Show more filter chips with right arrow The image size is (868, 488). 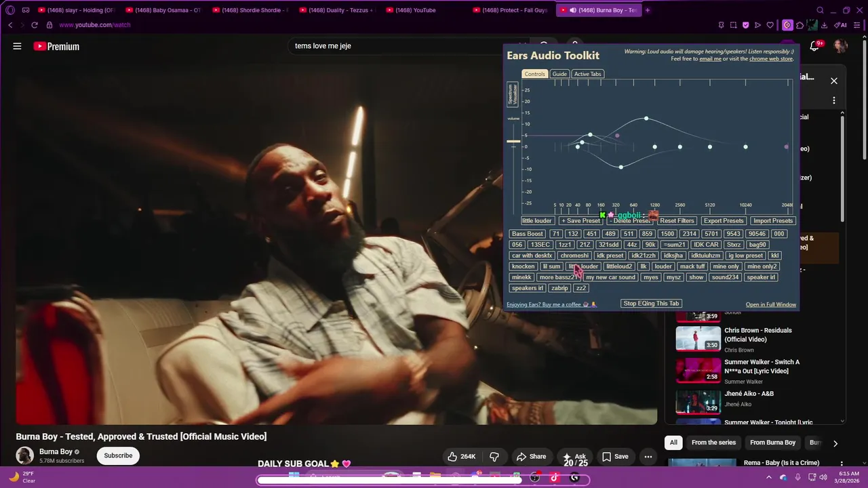(x=835, y=443)
